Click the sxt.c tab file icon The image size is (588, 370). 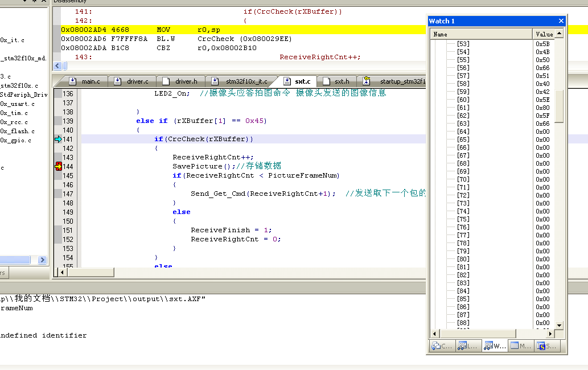point(287,81)
